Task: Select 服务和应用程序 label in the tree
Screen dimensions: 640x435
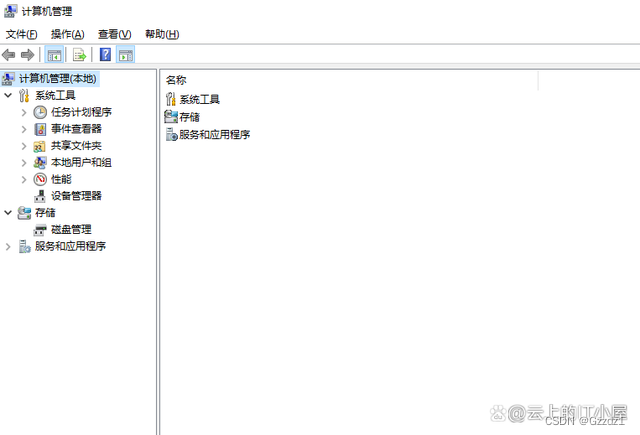Action: pos(70,246)
